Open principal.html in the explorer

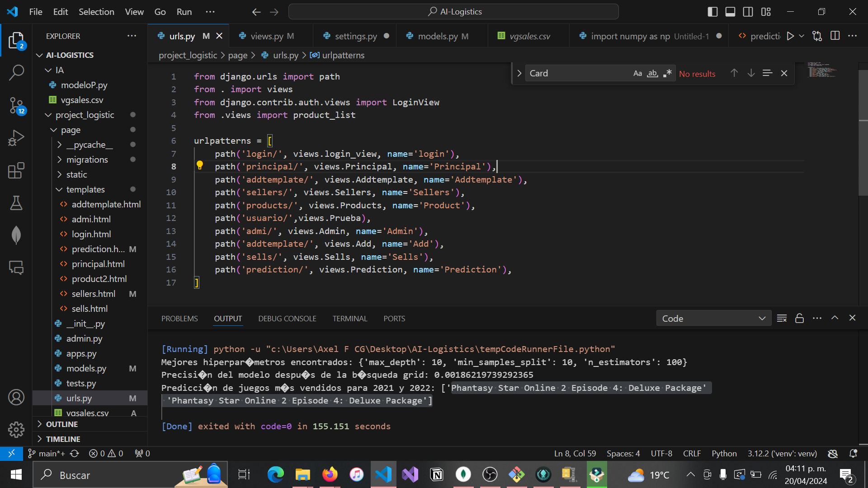point(98,264)
